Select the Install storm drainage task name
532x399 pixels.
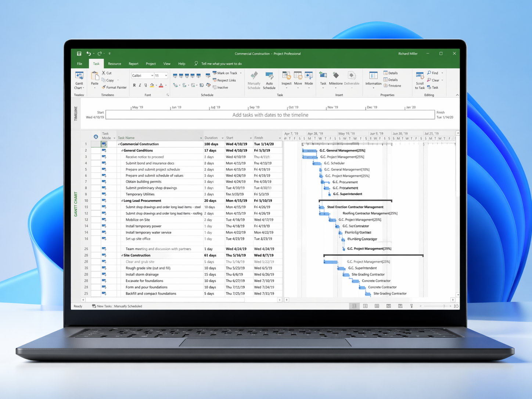(142, 274)
